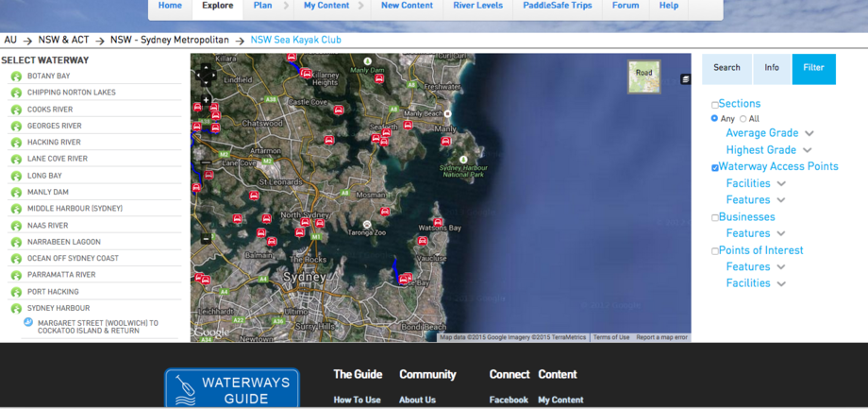Click the Hacking River waterway icon
The width and height of the screenshot is (868, 409).
click(16, 143)
